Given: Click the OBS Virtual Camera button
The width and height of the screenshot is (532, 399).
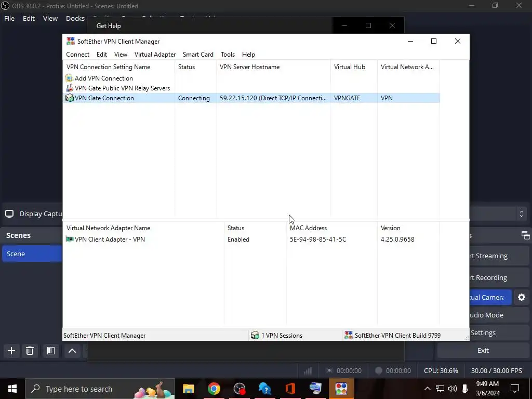Looking at the screenshot, I should click(490, 297).
